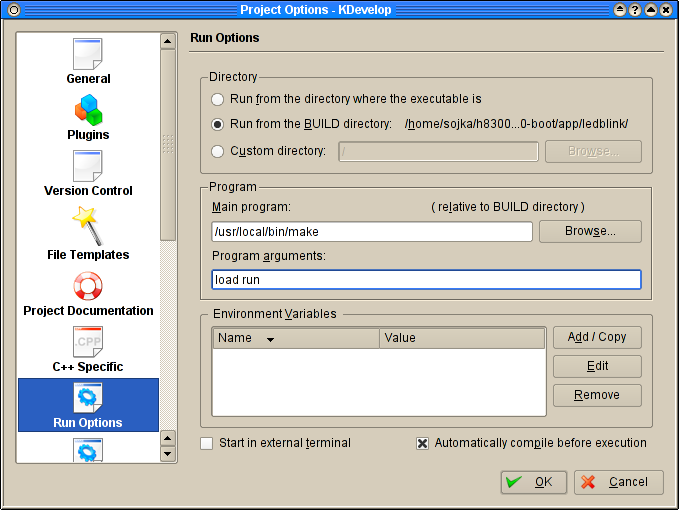The height and width of the screenshot is (510, 679).
Task: Click the Version Control label
Action: click(x=88, y=190)
